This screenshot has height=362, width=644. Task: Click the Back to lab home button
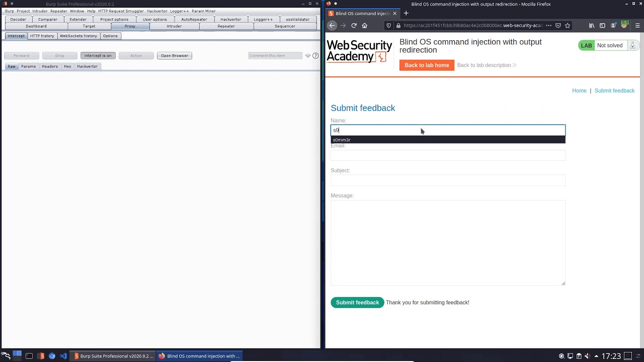pyautogui.click(x=427, y=65)
